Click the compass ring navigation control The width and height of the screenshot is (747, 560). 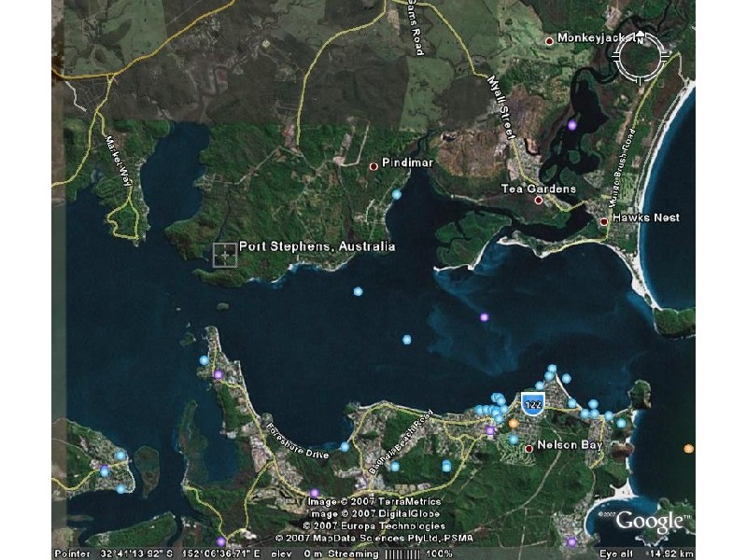click(x=640, y=57)
